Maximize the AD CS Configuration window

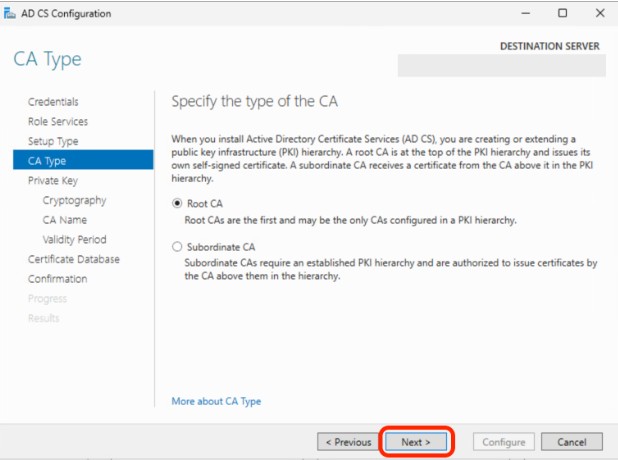point(563,13)
